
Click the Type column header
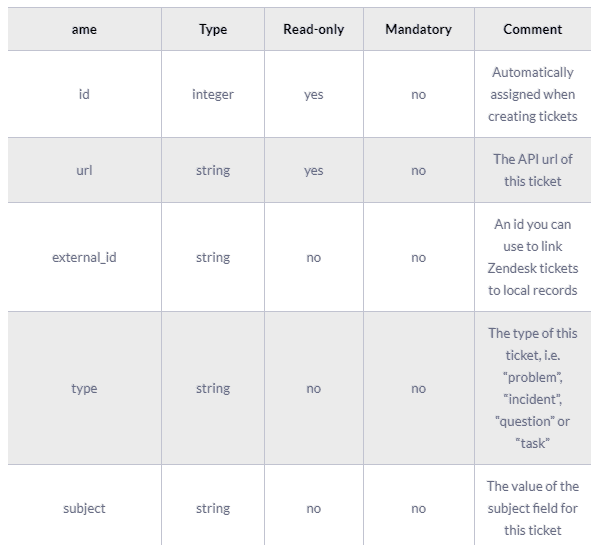(213, 29)
